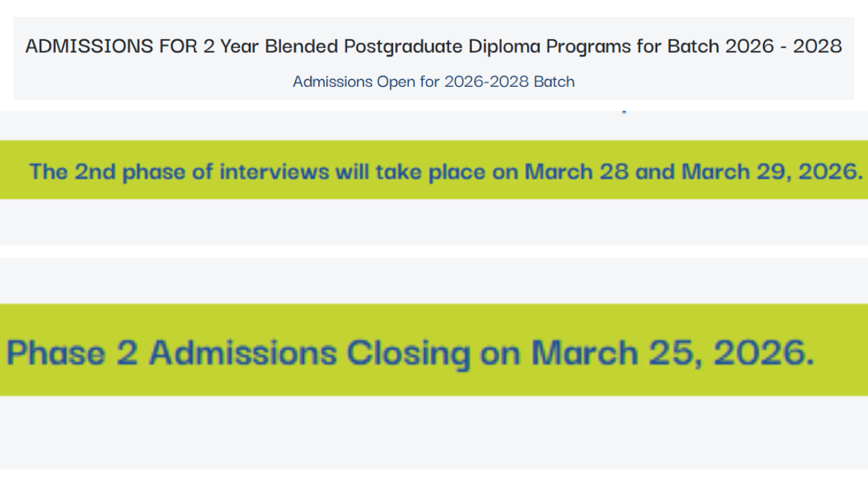Viewport: 868px width, 488px height.
Task: Select the word "Blended" in the heading
Action: click(x=302, y=46)
